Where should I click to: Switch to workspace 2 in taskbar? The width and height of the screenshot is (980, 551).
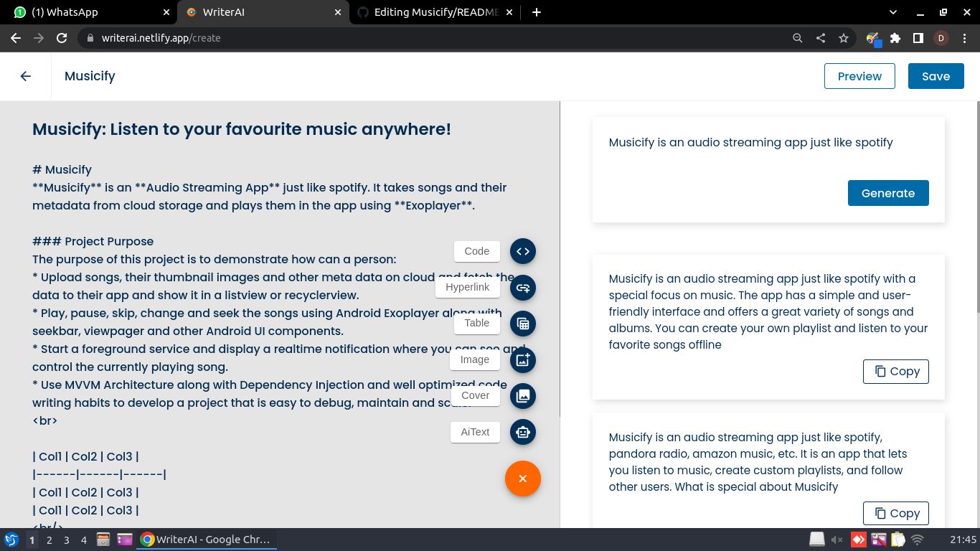point(50,540)
